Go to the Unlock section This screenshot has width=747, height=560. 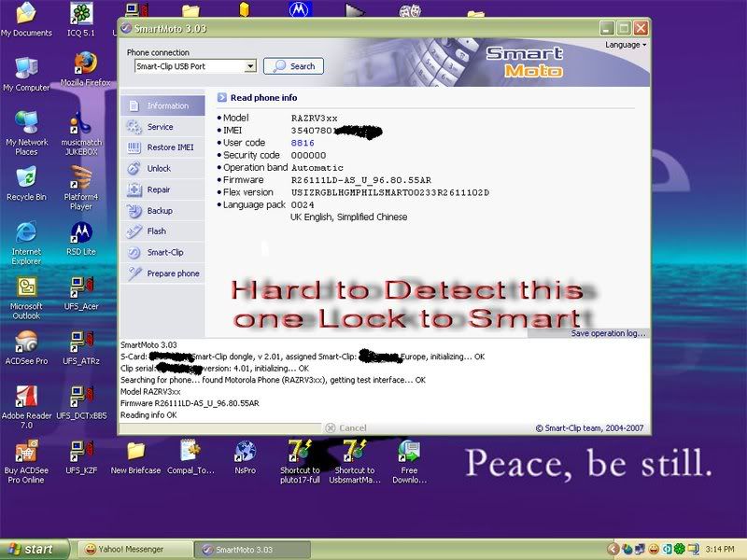pos(162,169)
